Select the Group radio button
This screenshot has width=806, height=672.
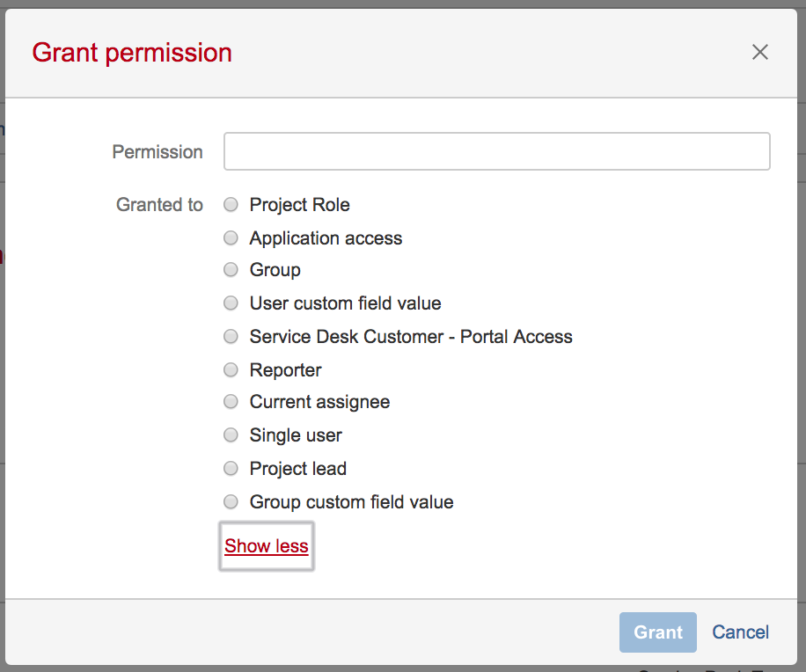point(231,270)
